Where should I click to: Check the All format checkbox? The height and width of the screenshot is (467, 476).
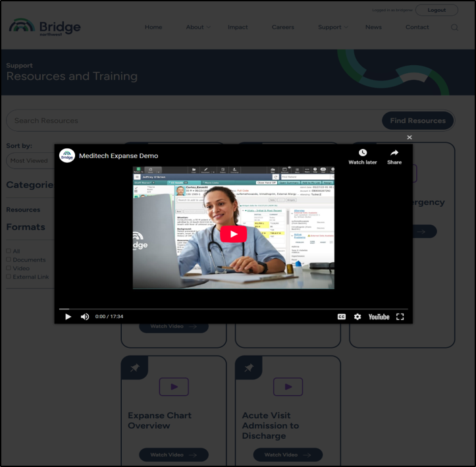[x=9, y=251]
